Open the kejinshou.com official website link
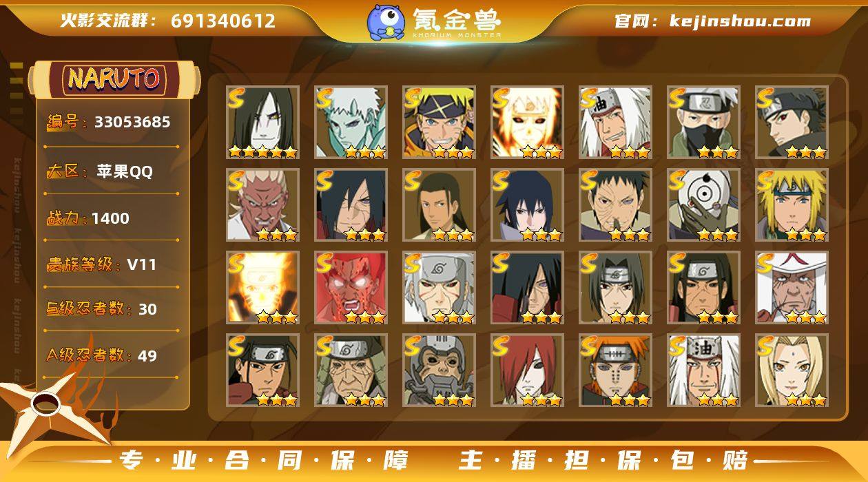Image resolution: width=868 pixels, height=482 pixels. pyautogui.click(x=740, y=21)
